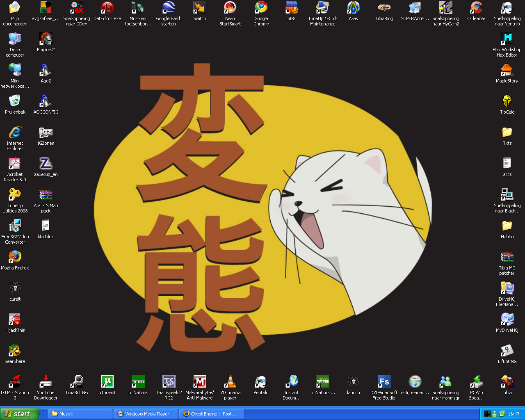Launch Mozilla Firefox desktop icon
Image resolution: width=525 pixels, height=420 pixels.
coord(15,257)
